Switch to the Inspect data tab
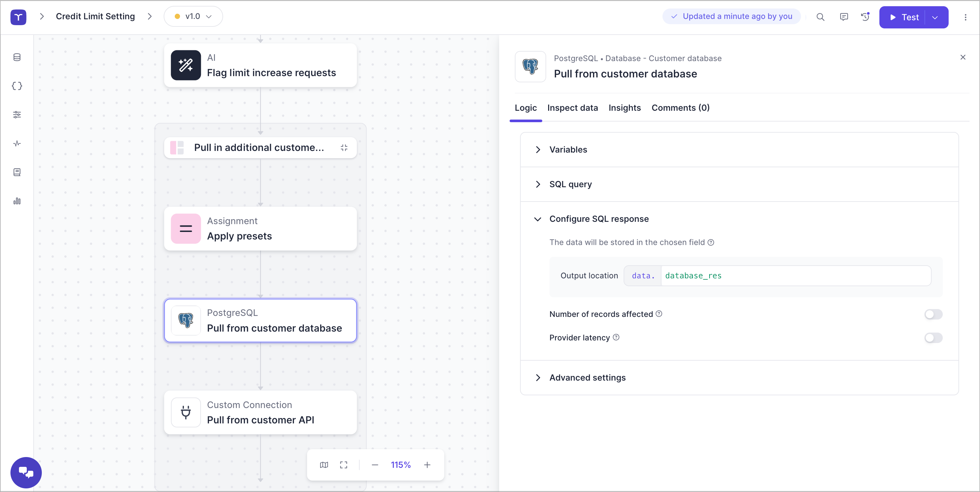Screen dimensions: 980x492 (572, 108)
